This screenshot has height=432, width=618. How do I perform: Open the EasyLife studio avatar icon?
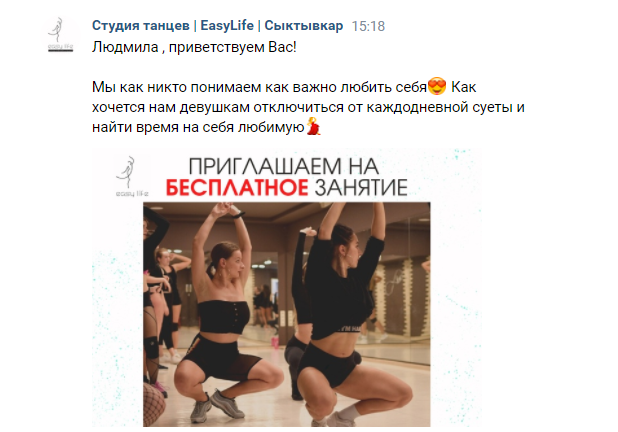pyautogui.click(x=61, y=35)
